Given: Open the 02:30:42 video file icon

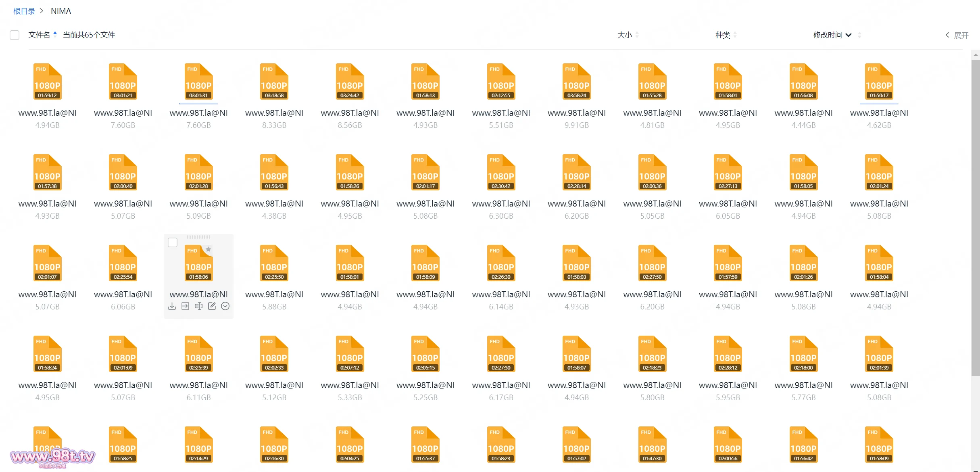Looking at the screenshot, I should click(x=501, y=172).
